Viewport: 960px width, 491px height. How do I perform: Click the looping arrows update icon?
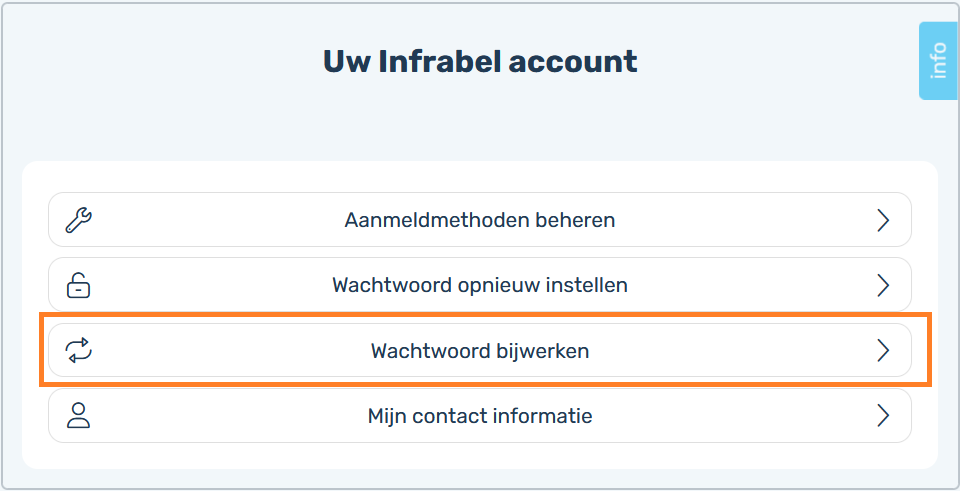click(79, 350)
